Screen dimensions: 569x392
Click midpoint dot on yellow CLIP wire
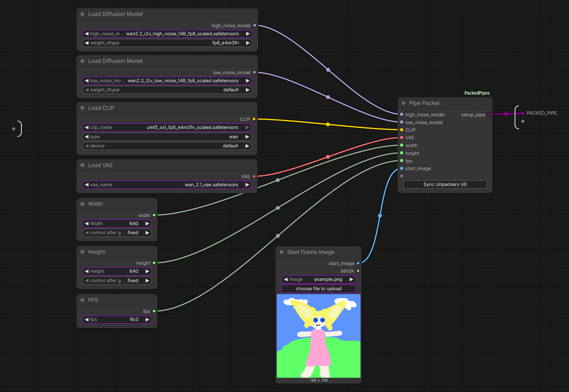click(328, 124)
